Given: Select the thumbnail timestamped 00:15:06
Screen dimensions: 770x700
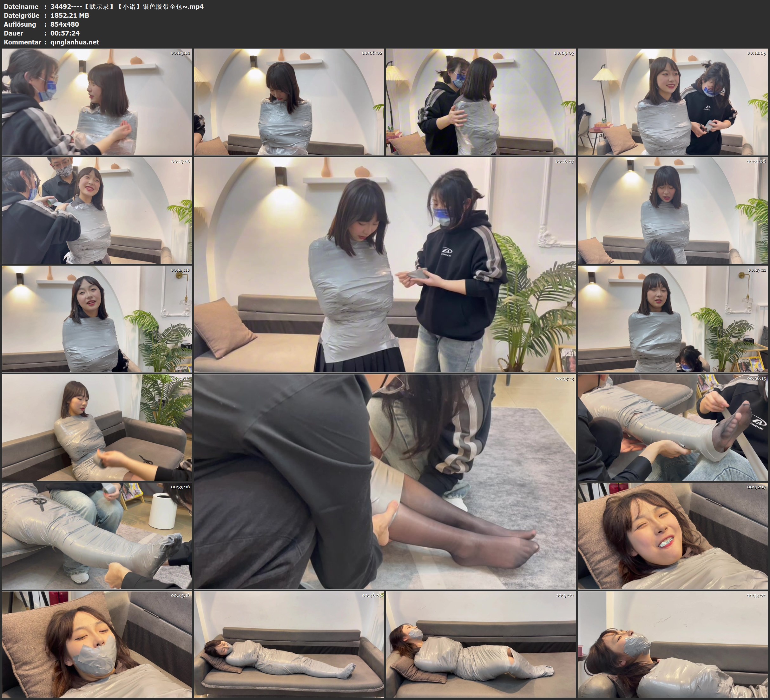Looking at the screenshot, I should point(97,210).
